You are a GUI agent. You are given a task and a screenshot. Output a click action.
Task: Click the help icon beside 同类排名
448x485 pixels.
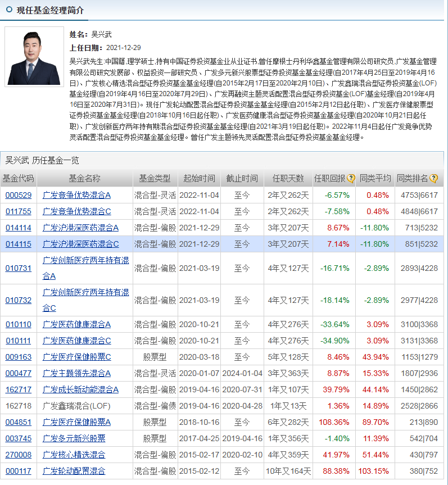[x=434, y=179]
